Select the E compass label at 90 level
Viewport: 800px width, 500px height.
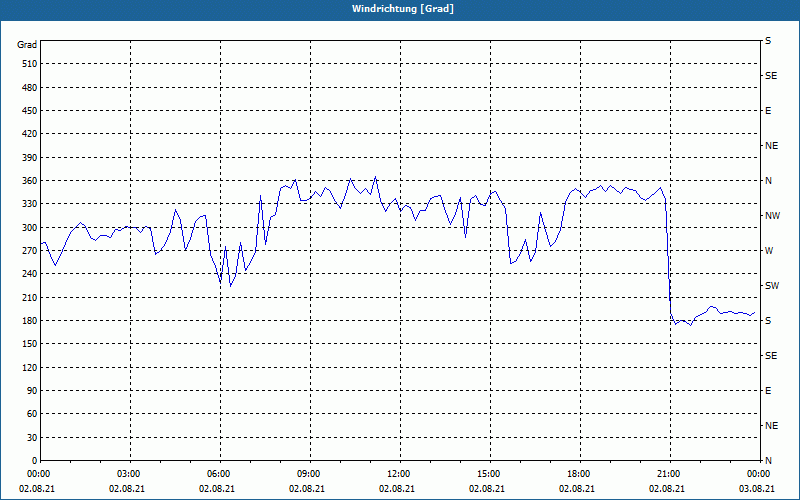pyautogui.click(x=768, y=390)
